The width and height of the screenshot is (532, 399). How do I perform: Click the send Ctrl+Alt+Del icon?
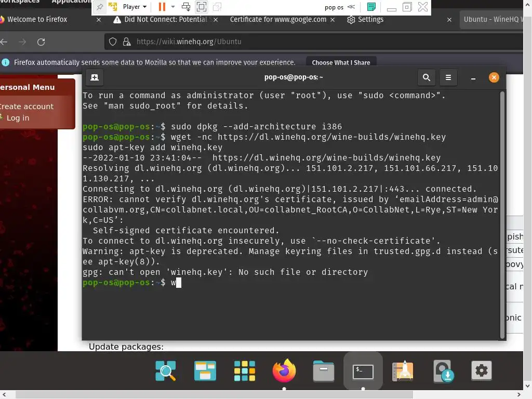tap(186, 7)
